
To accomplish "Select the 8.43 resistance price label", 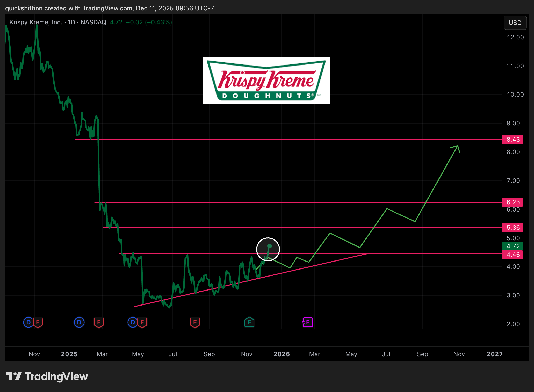I will click(513, 140).
